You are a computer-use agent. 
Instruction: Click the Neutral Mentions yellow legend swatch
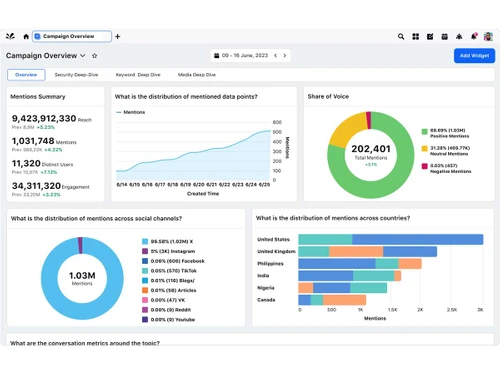click(424, 149)
